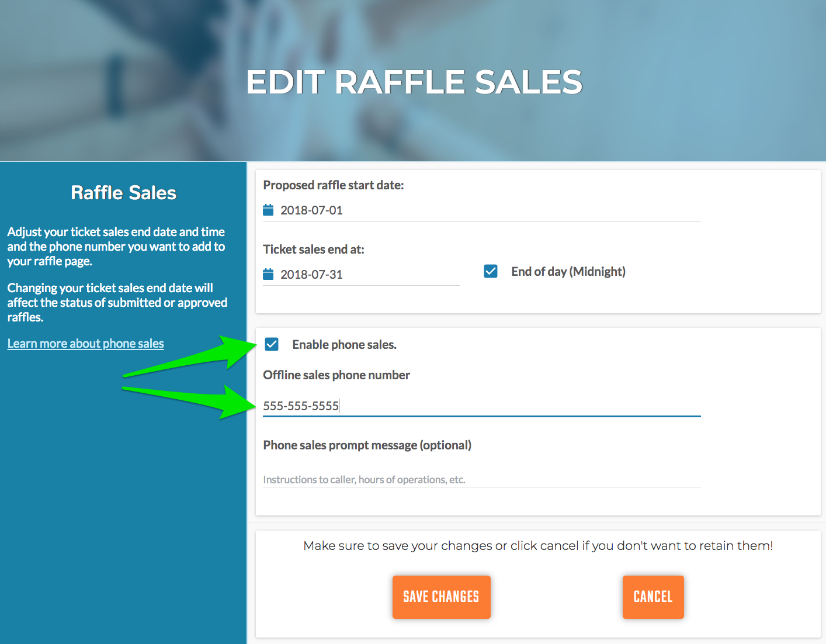Screen dimensions: 826x644
Task: Toggle the Enable phone sales checkbox
Action: coord(272,344)
